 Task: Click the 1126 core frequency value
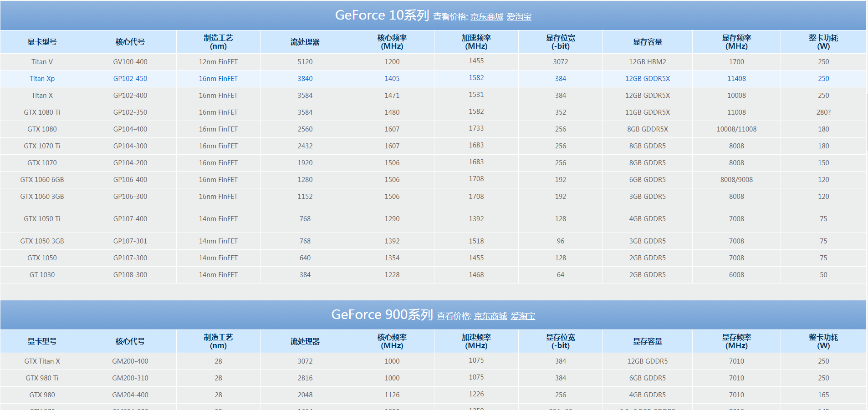coord(392,395)
